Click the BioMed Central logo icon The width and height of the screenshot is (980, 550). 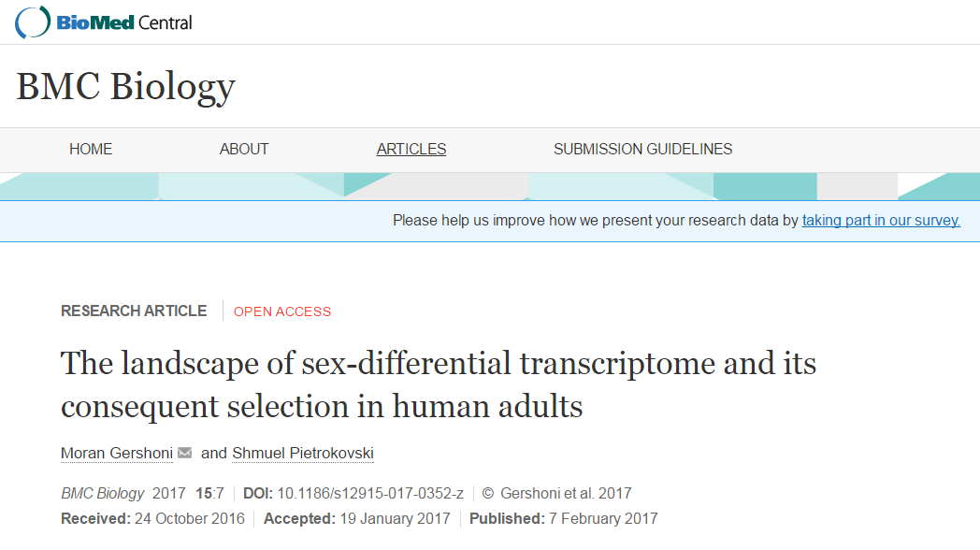coord(33,22)
